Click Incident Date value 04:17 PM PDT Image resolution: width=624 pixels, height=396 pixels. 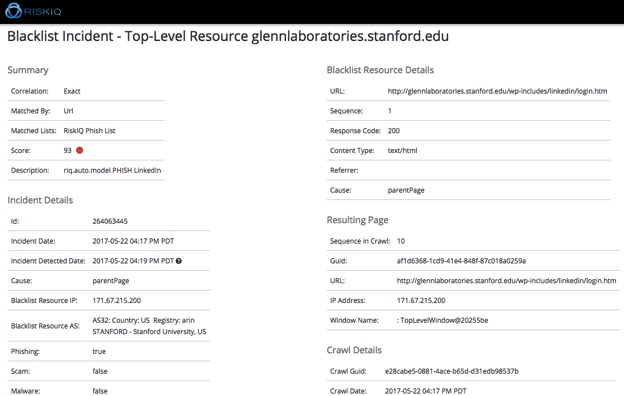[x=133, y=241]
